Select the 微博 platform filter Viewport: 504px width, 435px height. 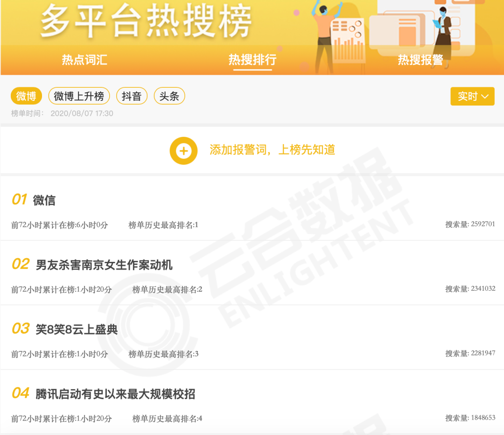tap(26, 96)
